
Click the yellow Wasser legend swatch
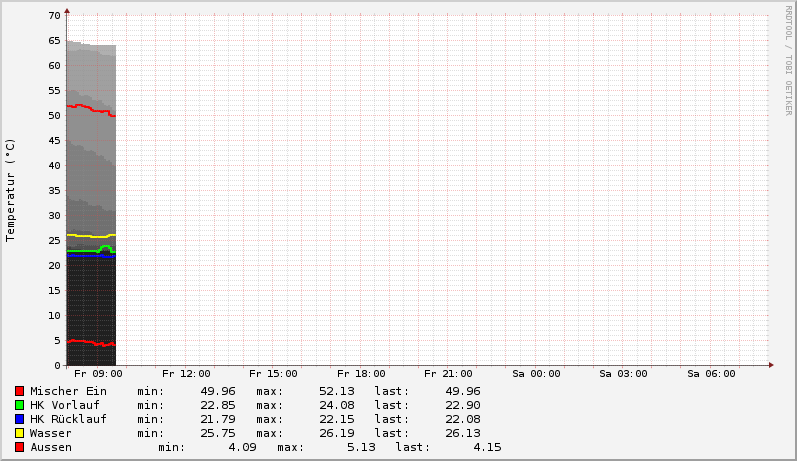19,433
